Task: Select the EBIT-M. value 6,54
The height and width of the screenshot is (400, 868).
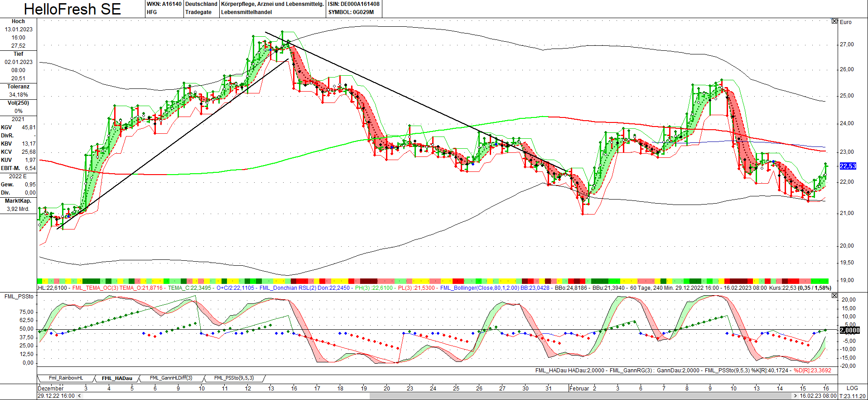Action: [x=30, y=168]
